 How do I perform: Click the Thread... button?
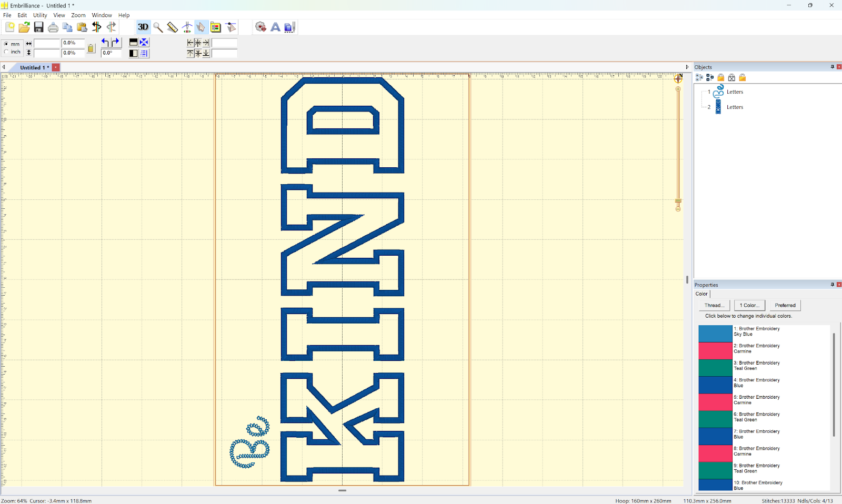[714, 305]
